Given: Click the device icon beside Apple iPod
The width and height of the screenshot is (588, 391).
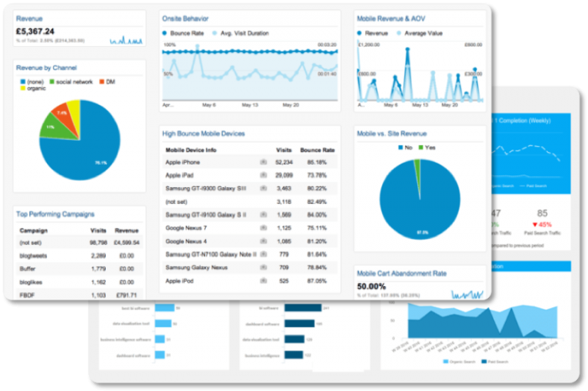Looking at the screenshot, I should point(263,280).
